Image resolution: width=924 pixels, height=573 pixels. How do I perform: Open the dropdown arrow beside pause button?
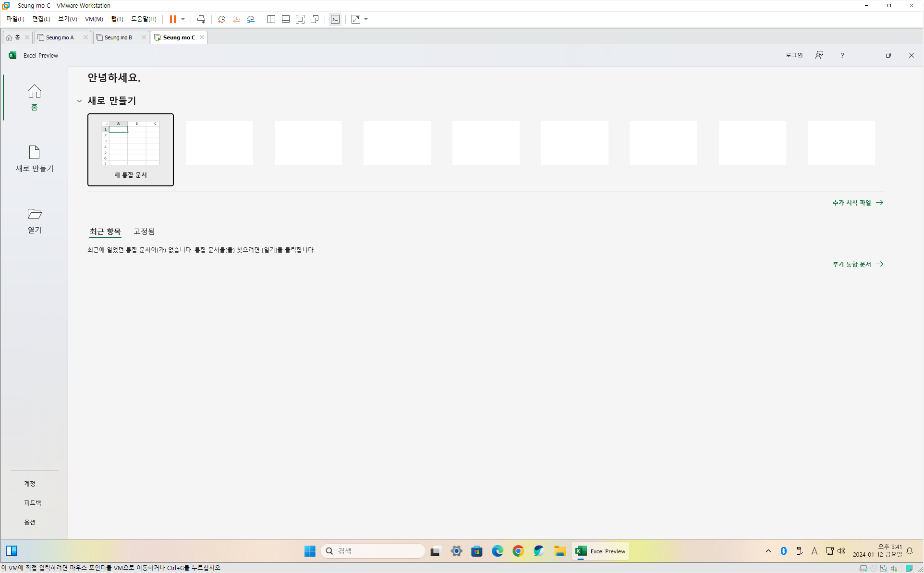tap(183, 19)
